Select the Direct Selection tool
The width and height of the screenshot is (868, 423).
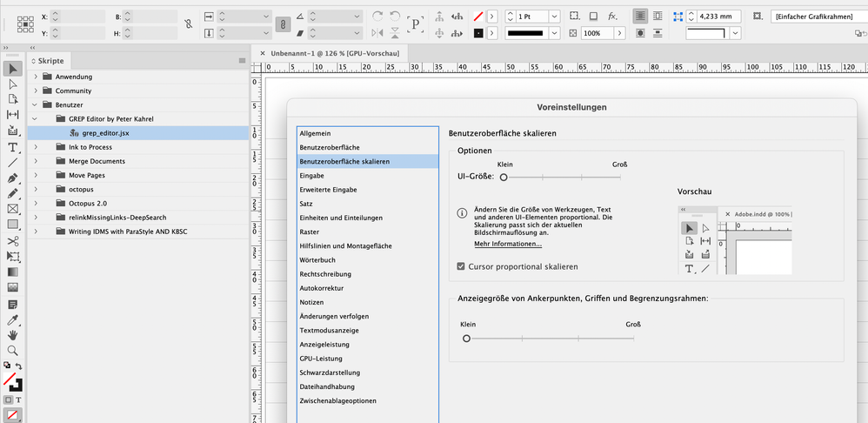tap(13, 84)
